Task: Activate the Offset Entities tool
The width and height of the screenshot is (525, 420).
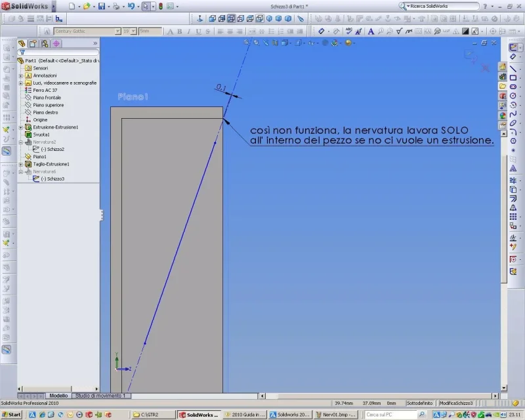Action: coord(513,199)
